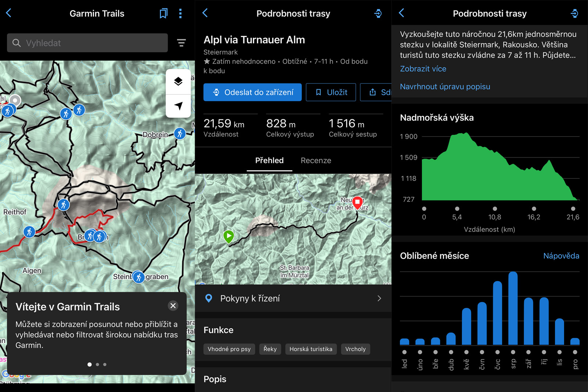Select the Horská turistika tag
Viewport: 588px width, 392px height.
311,349
